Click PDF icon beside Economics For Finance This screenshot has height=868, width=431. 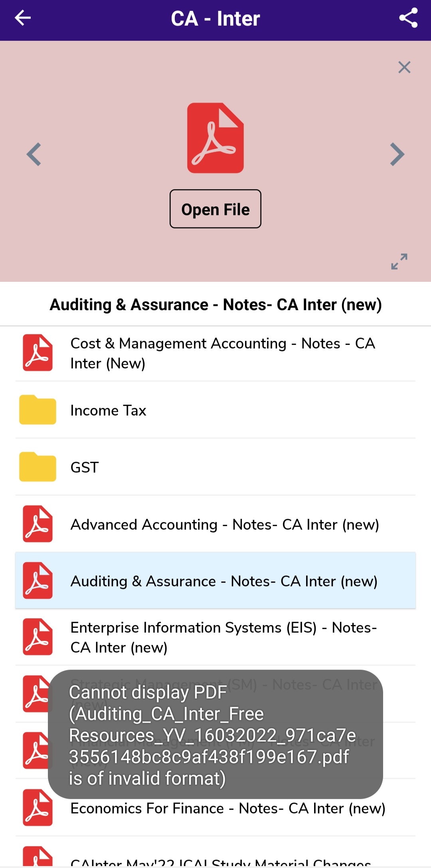pos(38,808)
